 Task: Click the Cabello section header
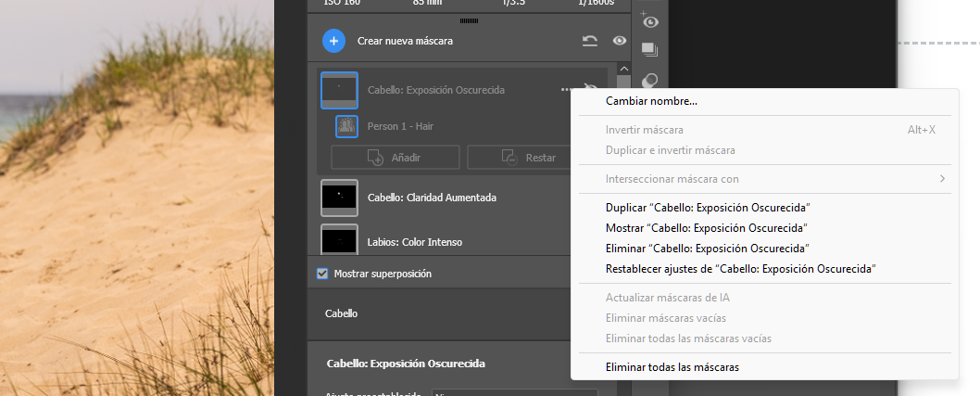click(x=341, y=314)
